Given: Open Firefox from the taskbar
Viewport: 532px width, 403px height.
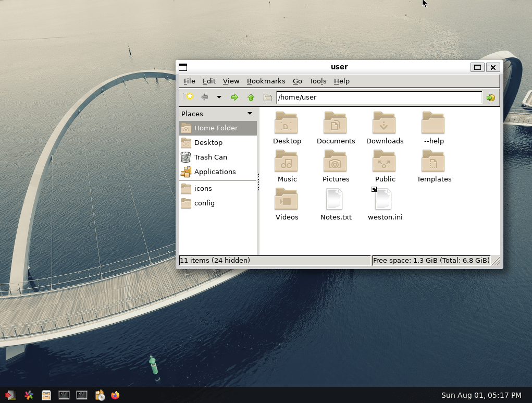Looking at the screenshot, I should [115, 395].
